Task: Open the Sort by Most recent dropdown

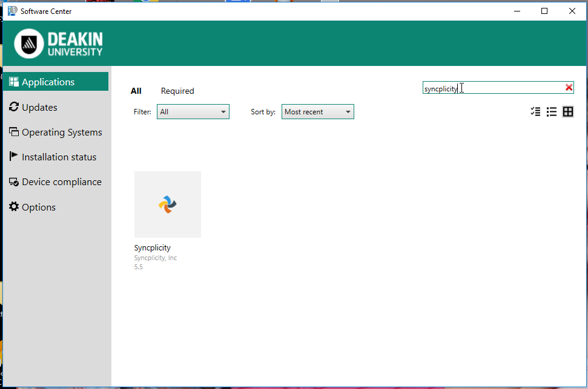Action: click(318, 112)
